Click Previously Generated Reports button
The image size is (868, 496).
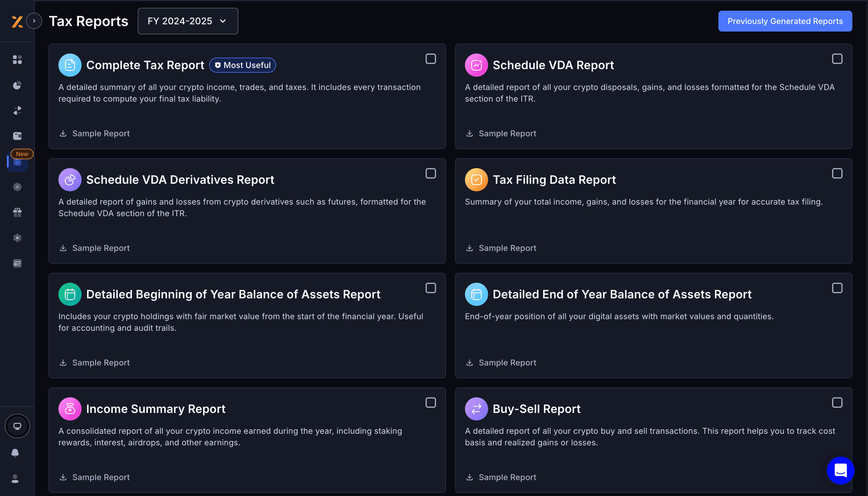785,21
